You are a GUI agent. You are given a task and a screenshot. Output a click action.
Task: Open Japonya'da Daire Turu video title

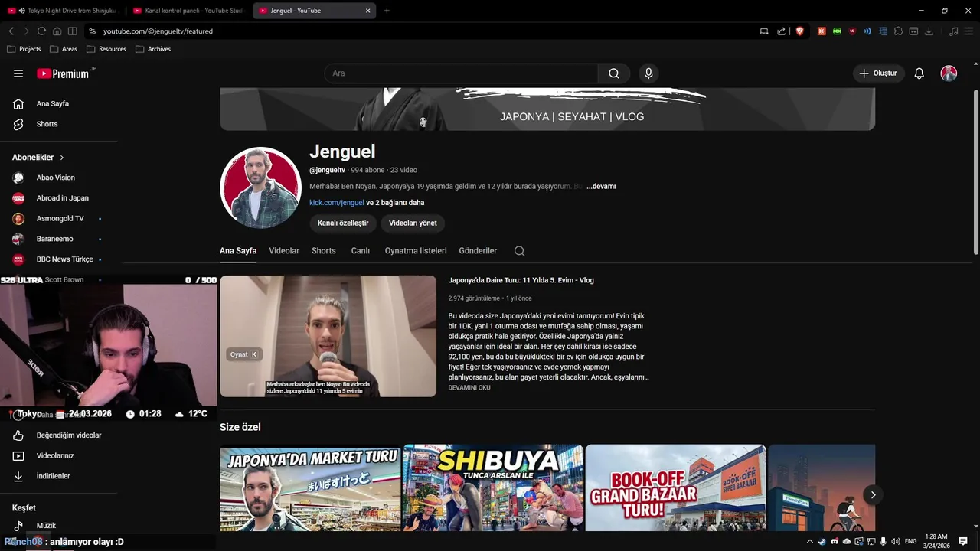click(x=521, y=280)
